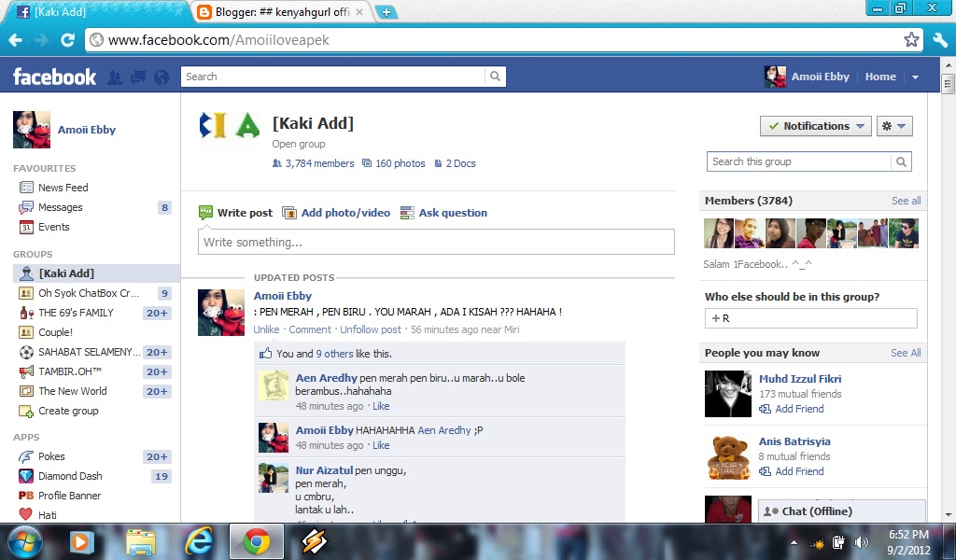Image resolution: width=956 pixels, height=560 pixels.
Task: Open a new browser tab
Action: coord(386,11)
